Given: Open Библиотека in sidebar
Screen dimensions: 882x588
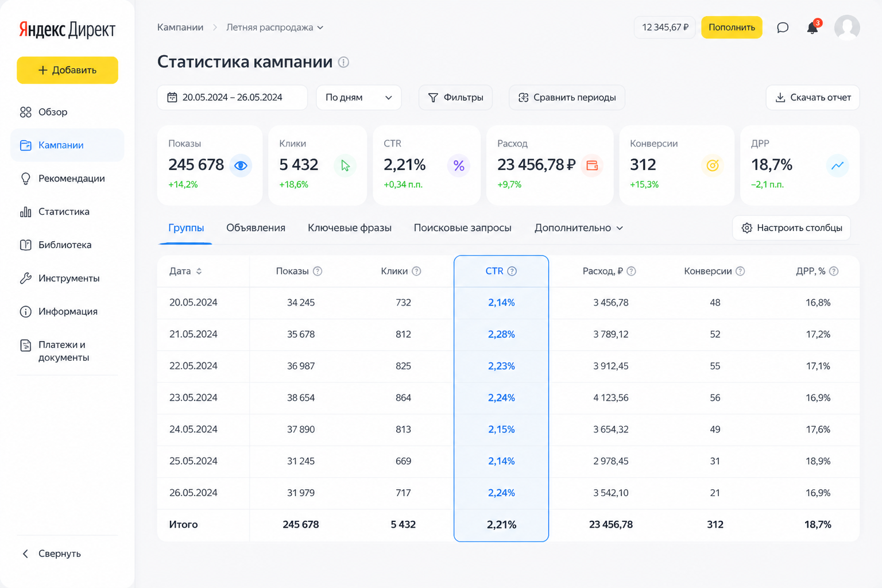Looking at the screenshot, I should (x=67, y=245).
